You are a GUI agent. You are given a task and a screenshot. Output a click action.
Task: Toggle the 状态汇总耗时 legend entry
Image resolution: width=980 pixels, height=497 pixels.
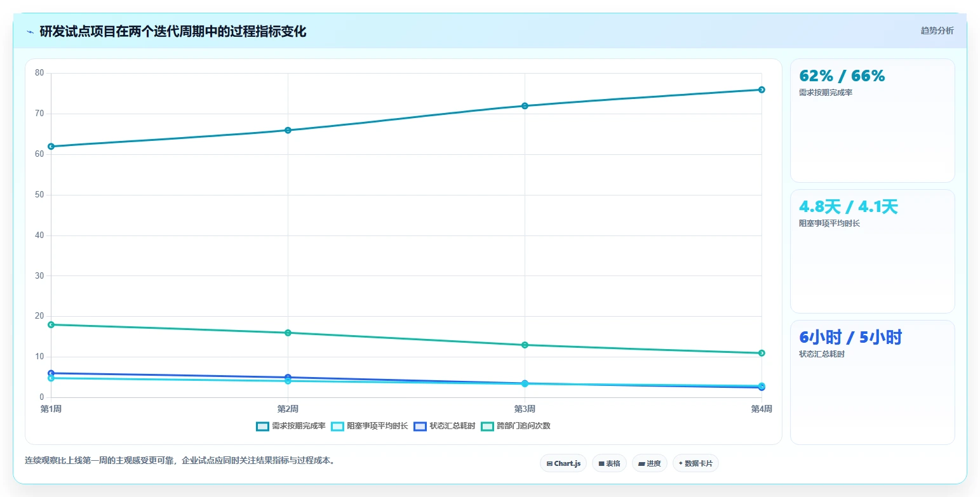[444, 426]
